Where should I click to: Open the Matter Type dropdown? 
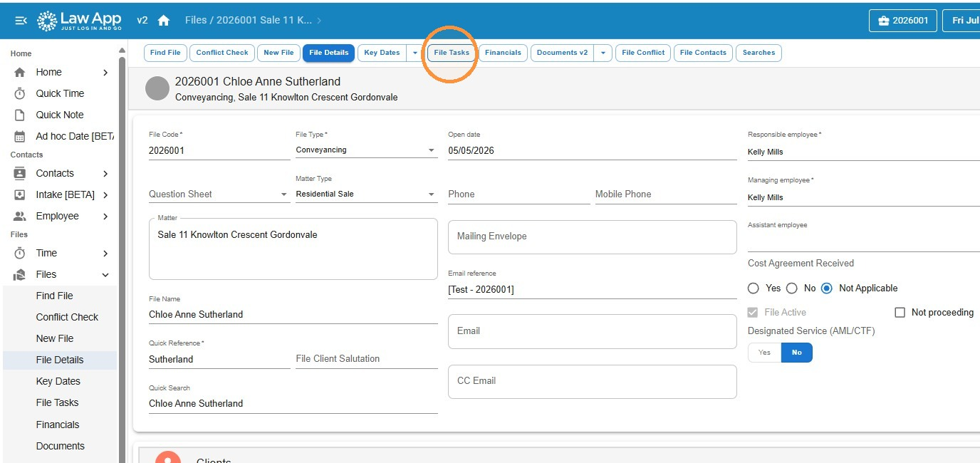(366, 194)
